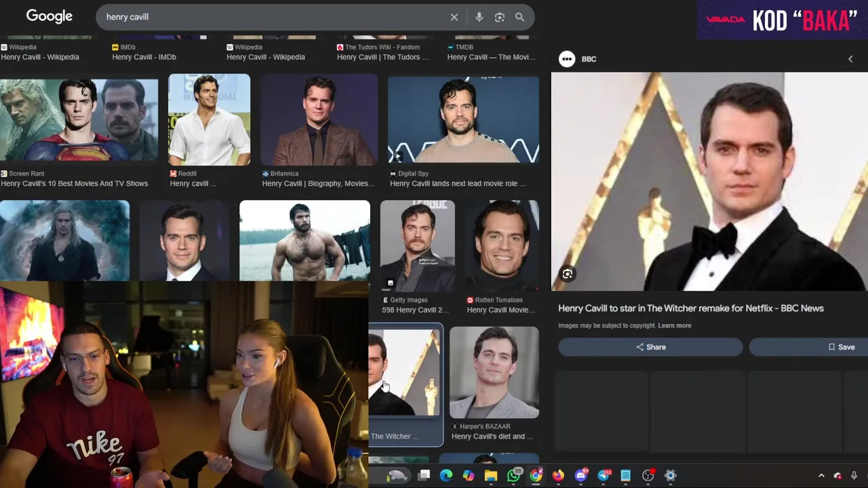Open the TMDB Henry Cavill result link
Screen dimensions: 868x488
tap(491, 57)
